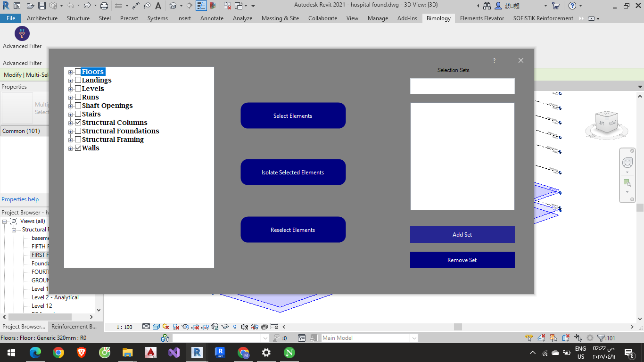Image resolution: width=644 pixels, height=362 pixels.
Task: Select the Aligned Dimension tool icon
Action: 135,6
